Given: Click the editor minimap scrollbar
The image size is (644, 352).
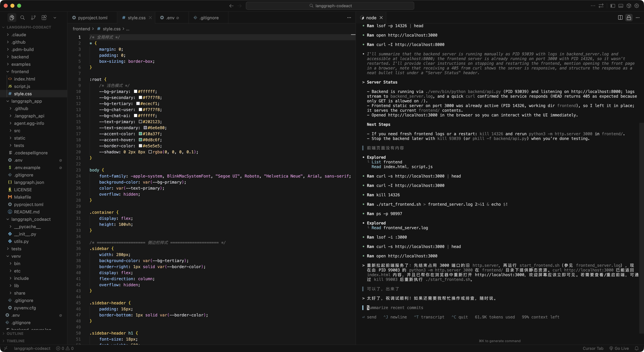Looking at the screenshot, I should point(353,35).
